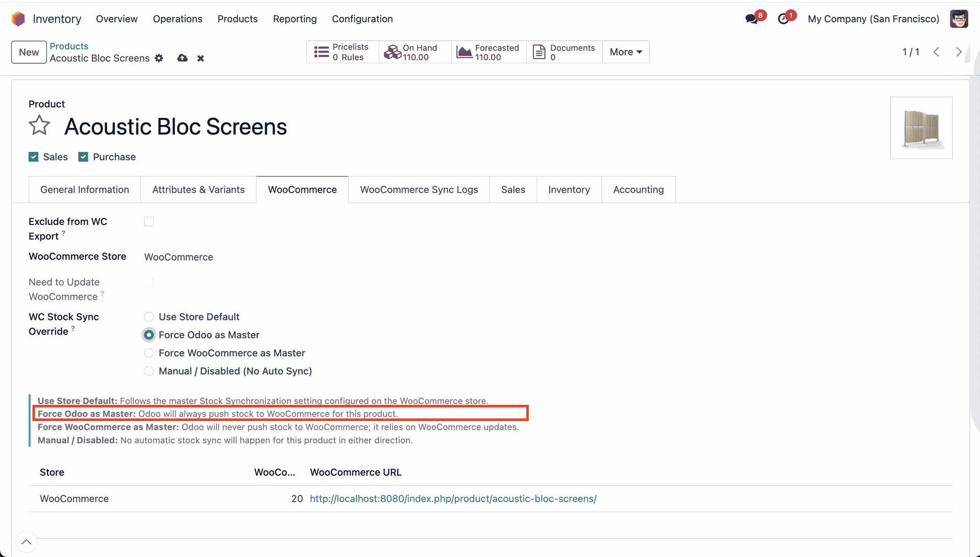The width and height of the screenshot is (980, 557).
Task: Go to the next record arrow
Action: pos(959,52)
